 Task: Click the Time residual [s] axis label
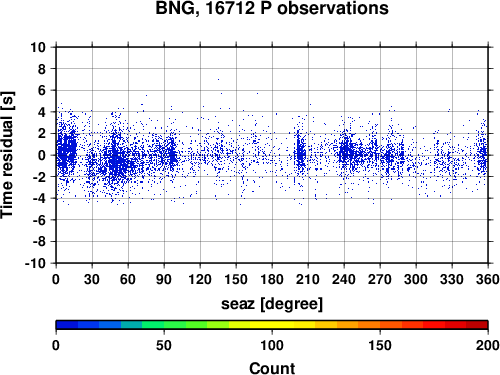tap(7, 155)
